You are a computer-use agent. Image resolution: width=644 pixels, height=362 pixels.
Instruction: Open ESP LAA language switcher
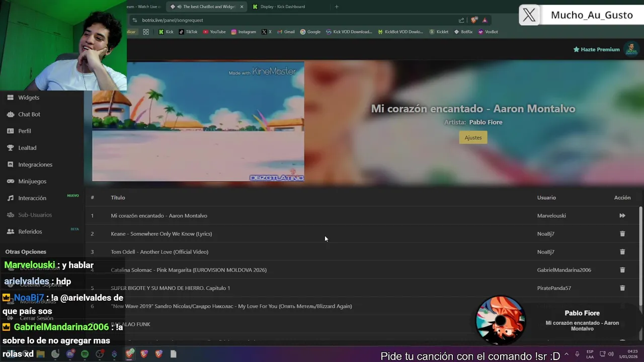pos(590,354)
